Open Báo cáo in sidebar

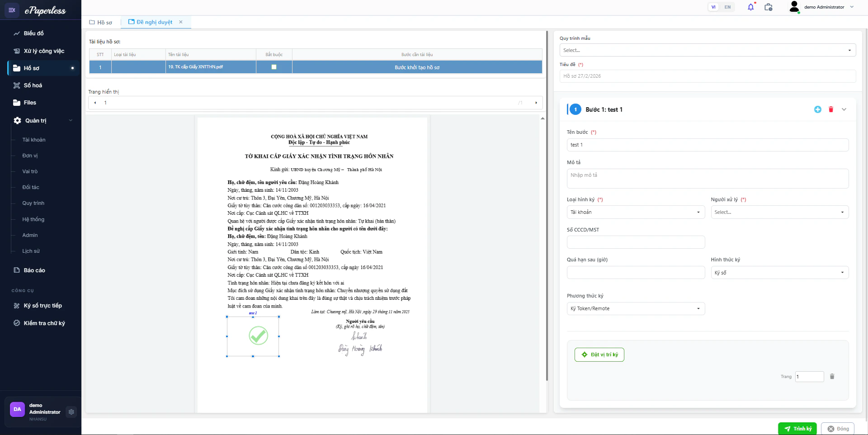click(34, 270)
